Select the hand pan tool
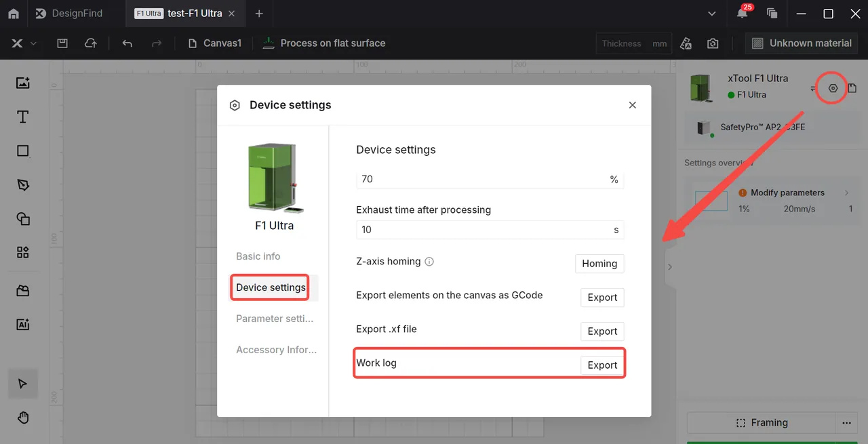This screenshot has height=444, width=868. tap(23, 417)
